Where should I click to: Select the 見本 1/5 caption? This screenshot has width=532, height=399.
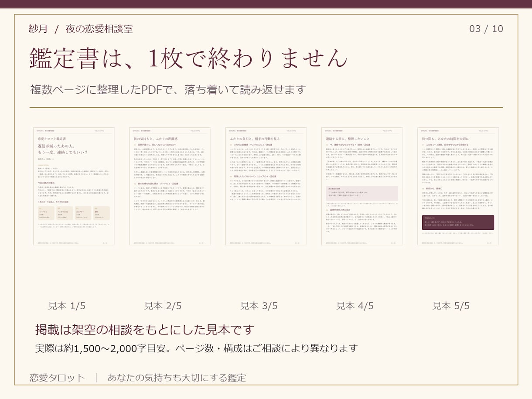67,306
